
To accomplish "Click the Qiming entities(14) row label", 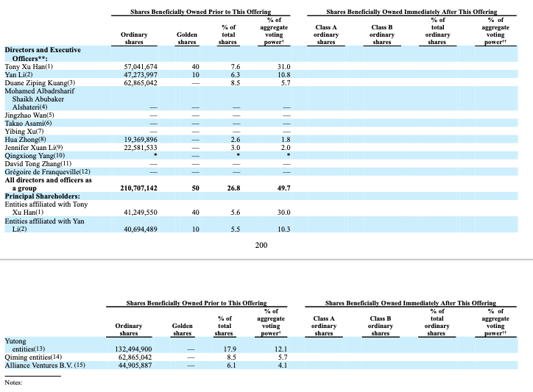I will pyautogui.click(x=32, y=357).
